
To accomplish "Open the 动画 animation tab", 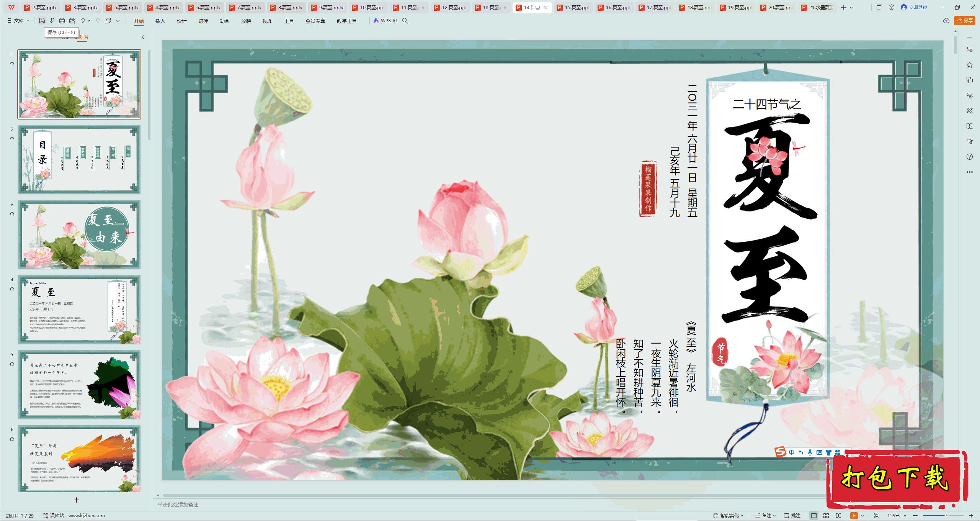I will [x=224, y=21].
